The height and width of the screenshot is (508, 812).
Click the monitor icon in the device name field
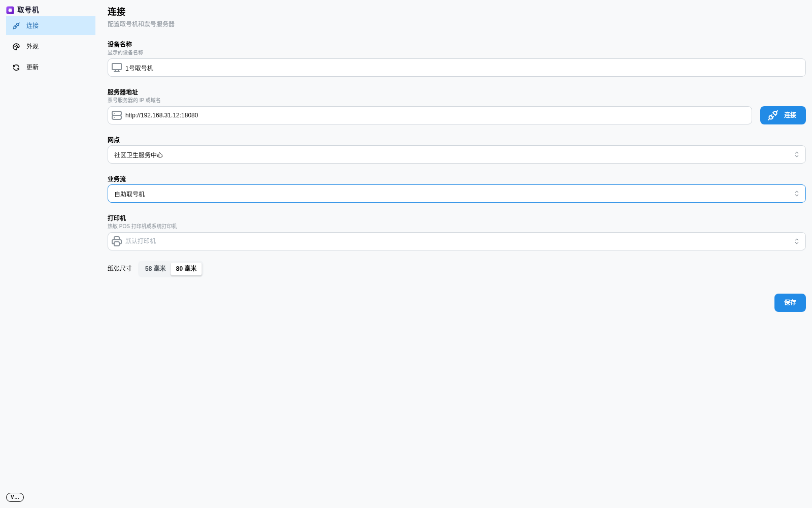coord(117,68)
